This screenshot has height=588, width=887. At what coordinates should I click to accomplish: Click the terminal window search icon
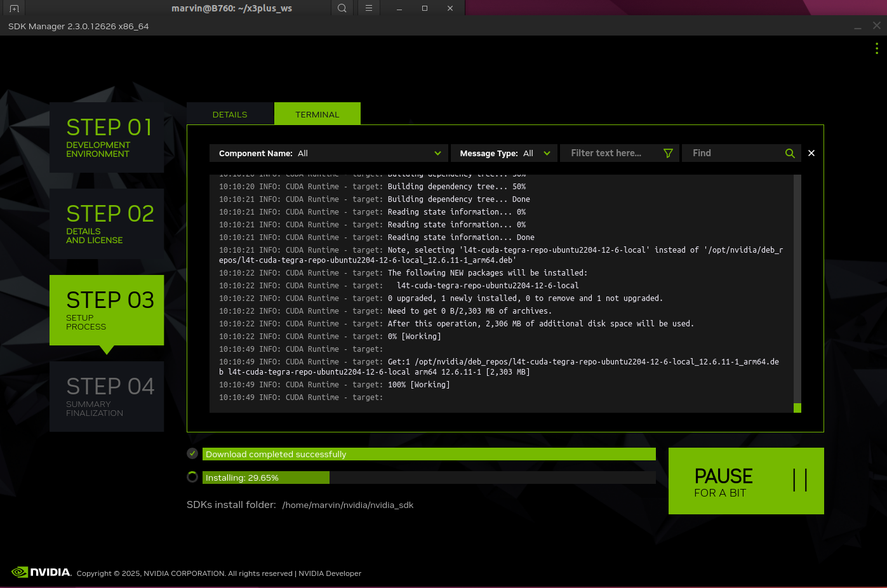[342, 8]
